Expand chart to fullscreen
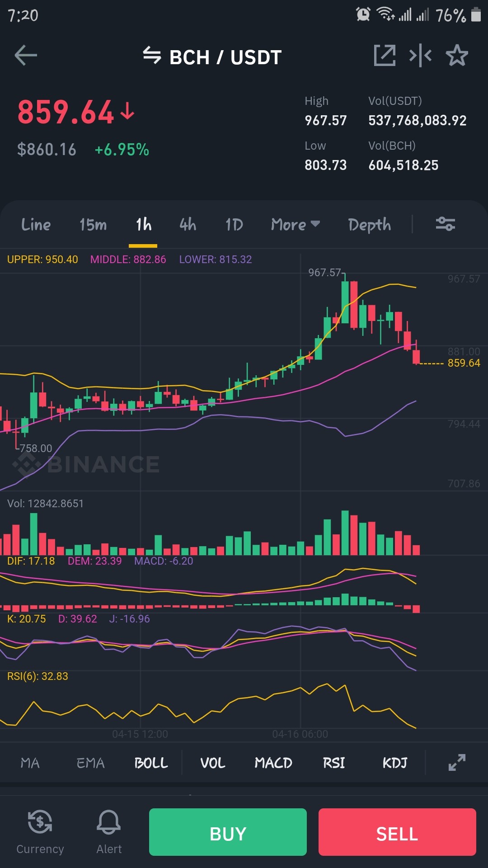 click(457, 763)
